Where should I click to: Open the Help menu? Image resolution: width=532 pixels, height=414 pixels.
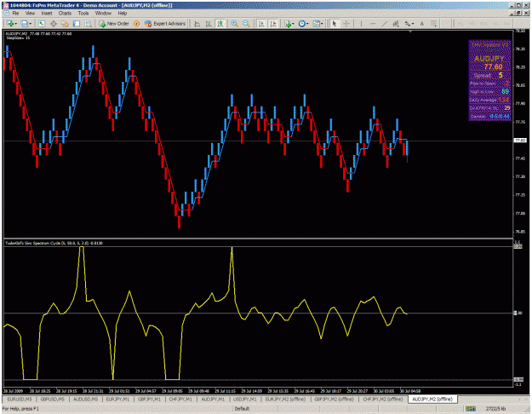(x=123, y=14)
